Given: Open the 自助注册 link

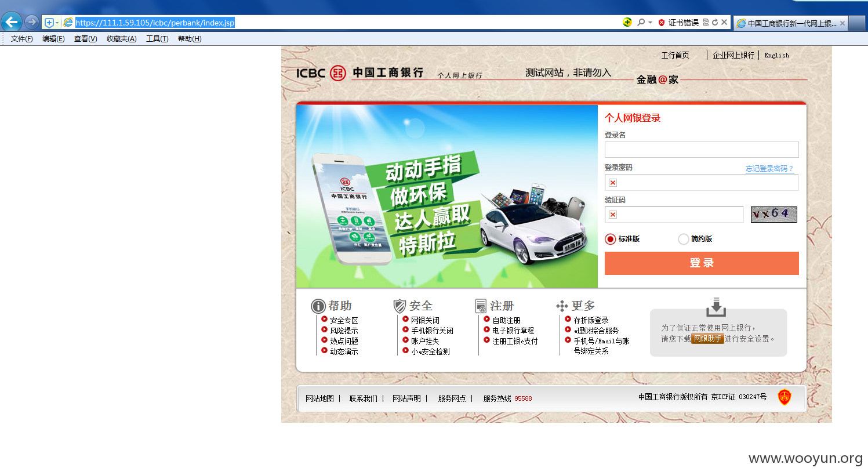Looking at the screenshot, I should tap(506, 320).
